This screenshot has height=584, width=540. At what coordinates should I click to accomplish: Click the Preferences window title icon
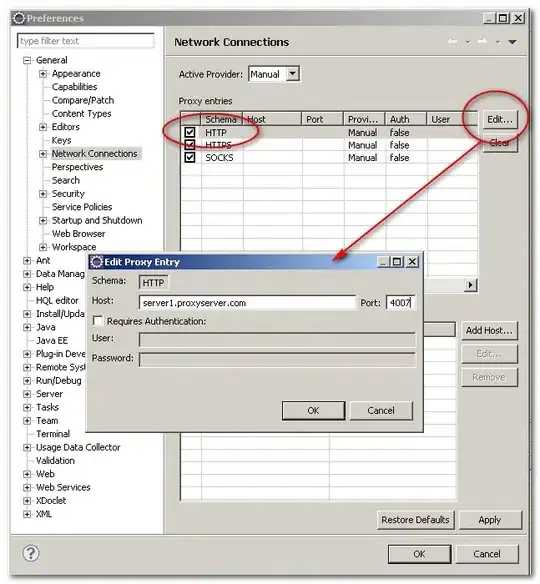(x=19, y=18)
